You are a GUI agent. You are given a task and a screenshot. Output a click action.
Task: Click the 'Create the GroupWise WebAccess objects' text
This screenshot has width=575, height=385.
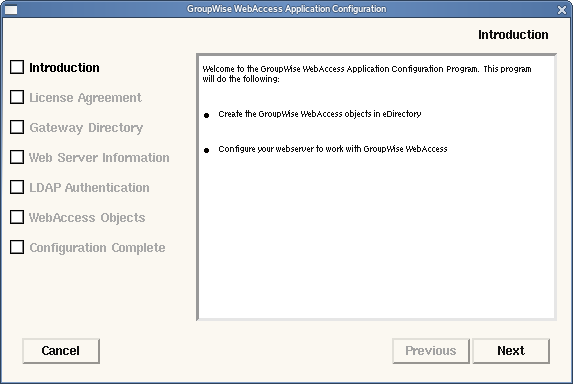pyautogui.click(x=319, y=114)
